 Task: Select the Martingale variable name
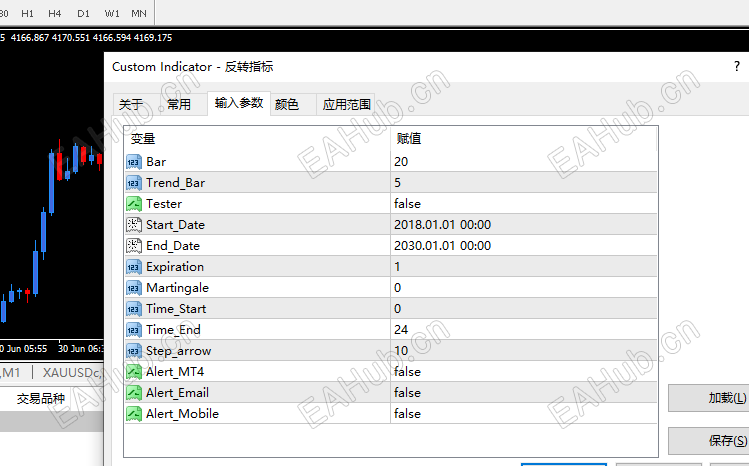click(x=177, y=288)
